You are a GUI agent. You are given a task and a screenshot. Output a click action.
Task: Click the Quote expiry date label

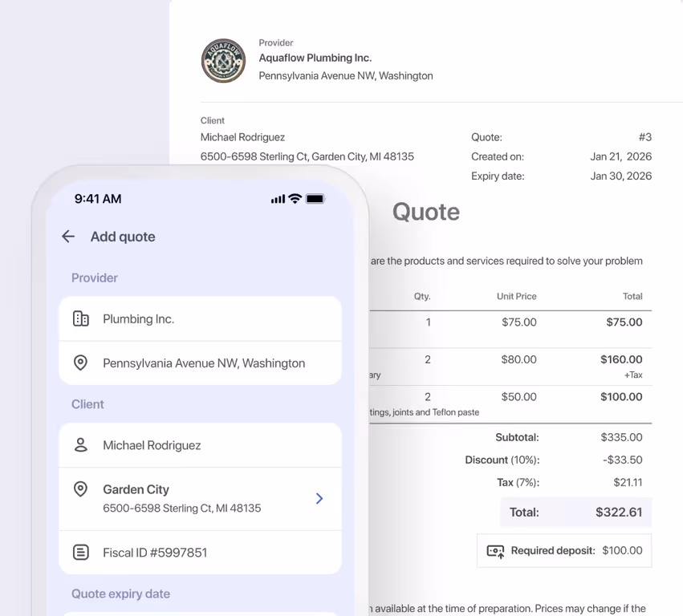coord(120,594)
